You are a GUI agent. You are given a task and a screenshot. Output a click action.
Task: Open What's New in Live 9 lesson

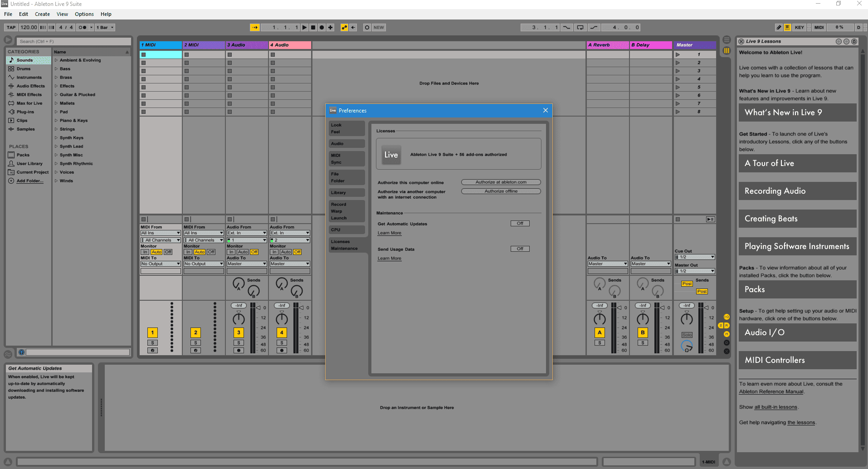(797, 112)
